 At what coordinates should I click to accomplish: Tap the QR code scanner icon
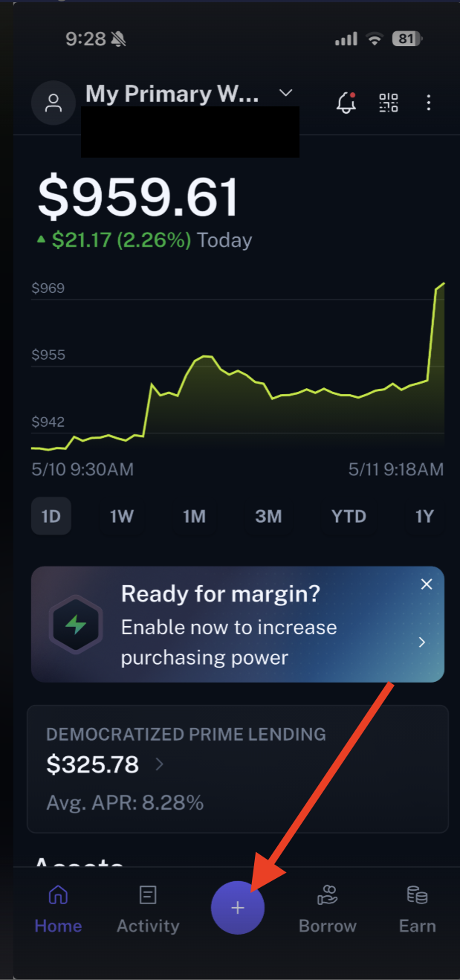389,103
